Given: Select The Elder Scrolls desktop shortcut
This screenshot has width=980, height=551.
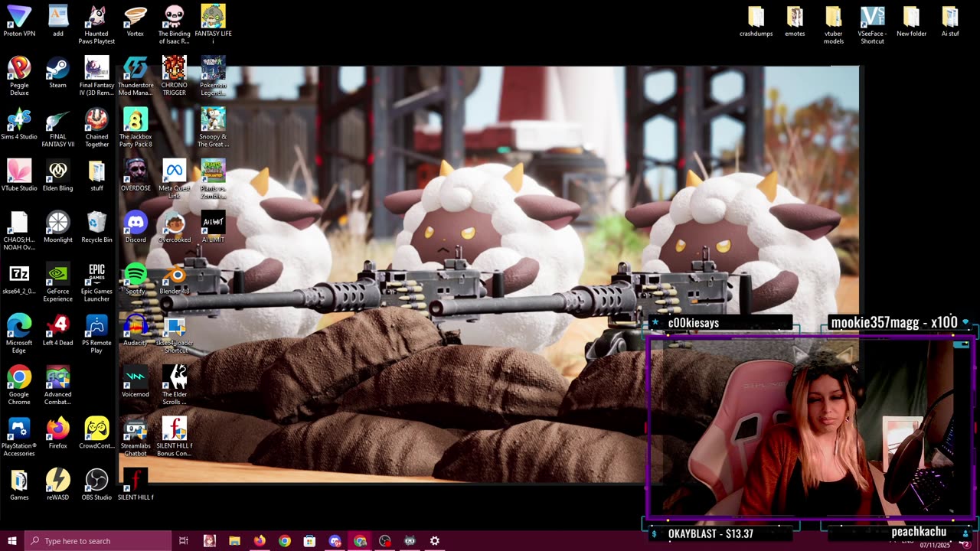Looking at the screenshot, I should 174,386.
